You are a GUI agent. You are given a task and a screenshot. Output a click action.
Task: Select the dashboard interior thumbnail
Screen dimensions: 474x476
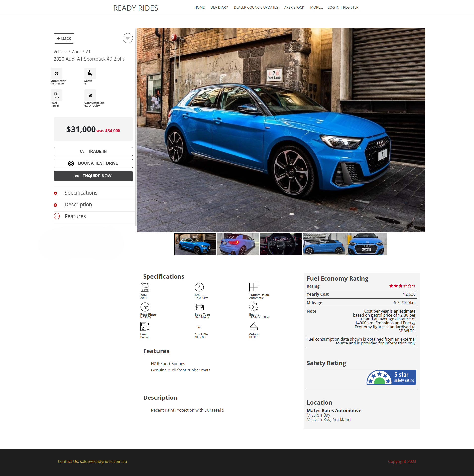pyautogui.click(x=281, y=244)
